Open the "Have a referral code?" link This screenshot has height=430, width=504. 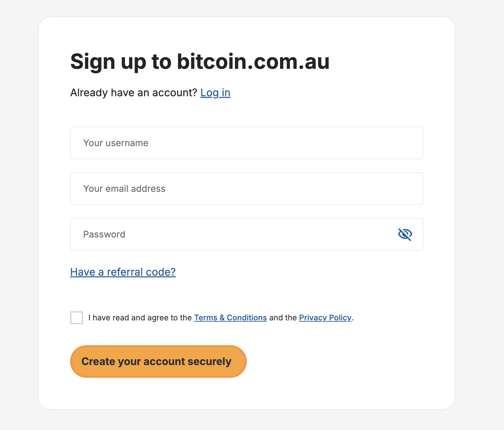123,272
